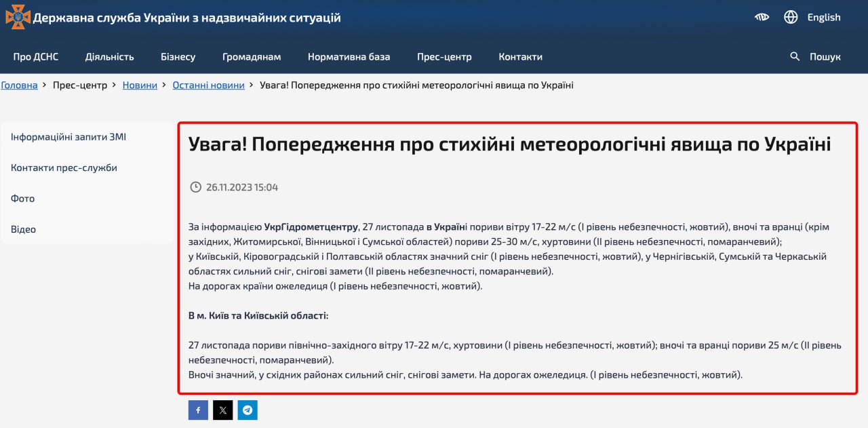868x428 pixels.
Task: Go to «Контакти» page
Action: (x=520, y=57)
